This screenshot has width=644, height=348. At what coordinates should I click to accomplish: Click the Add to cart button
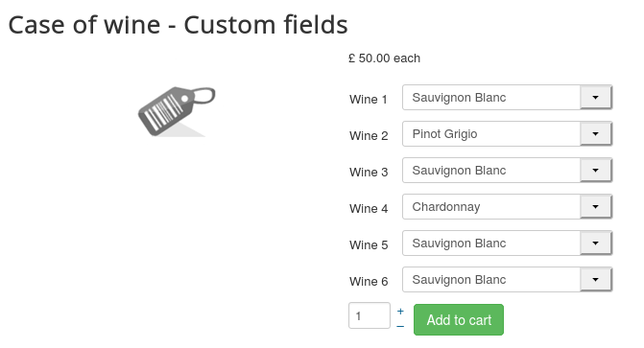(x=459, y=319)
